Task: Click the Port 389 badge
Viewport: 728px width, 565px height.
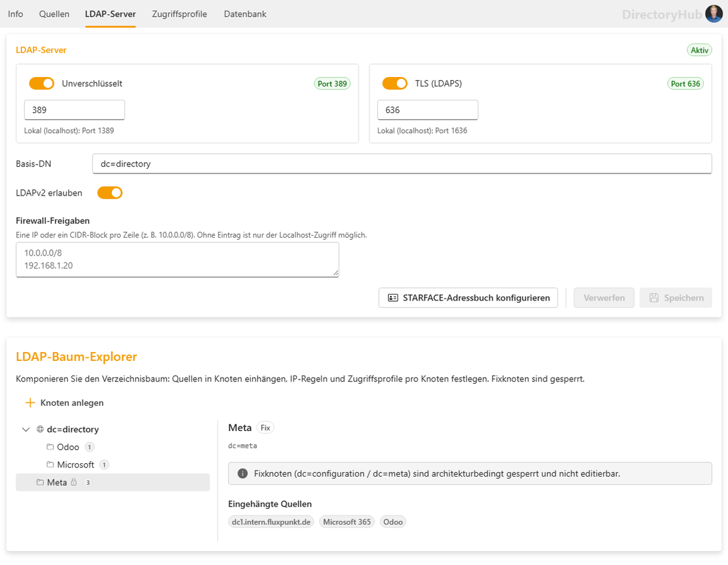Action: pos(332,84)
